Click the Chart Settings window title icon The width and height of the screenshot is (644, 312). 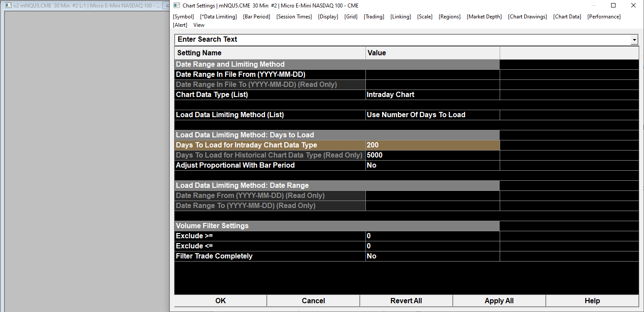point(176,5)
